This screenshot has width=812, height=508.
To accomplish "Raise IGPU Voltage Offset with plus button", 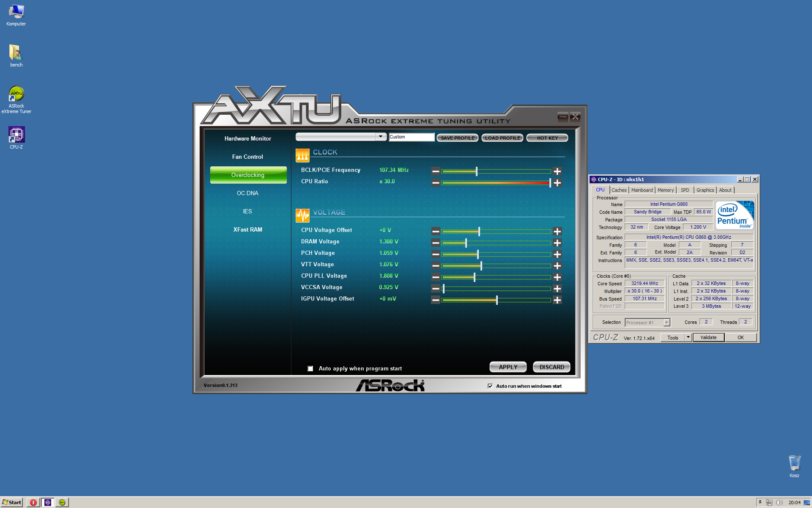I will pyautogui.click(x=557, y=300).
